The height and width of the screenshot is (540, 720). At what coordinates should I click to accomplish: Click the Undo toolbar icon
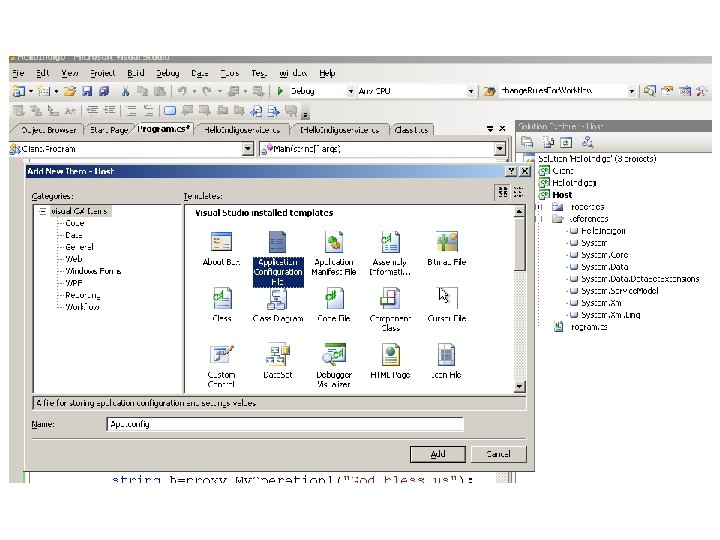(x=182, y=91)
